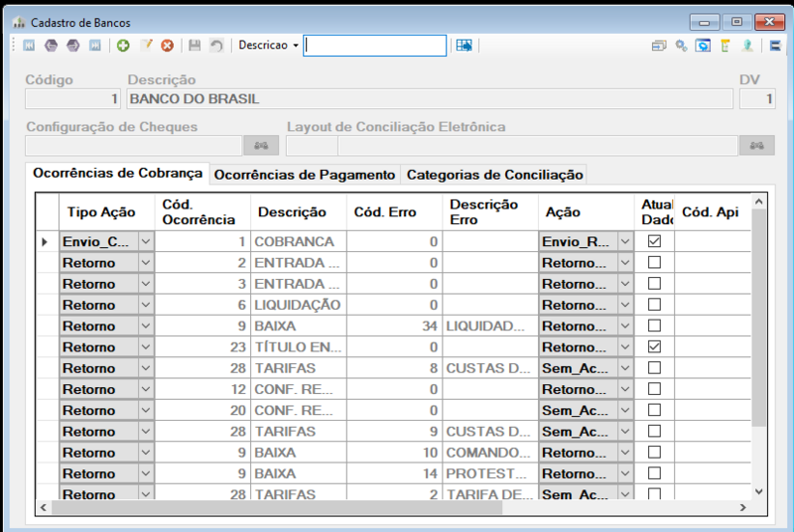Run search with icon beside search box
794x532 pixels.
point(463,46)
